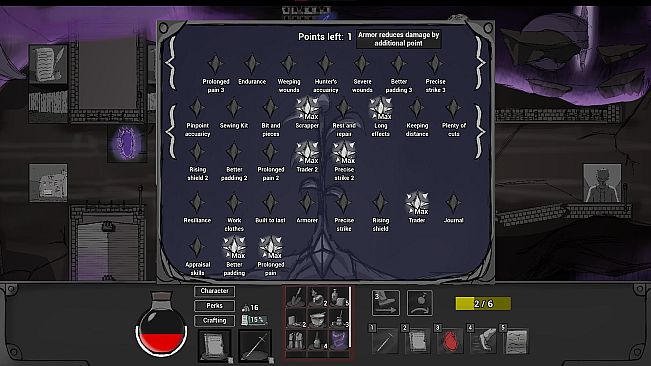Select the Appraisal skills perk icon

[197, 247]
